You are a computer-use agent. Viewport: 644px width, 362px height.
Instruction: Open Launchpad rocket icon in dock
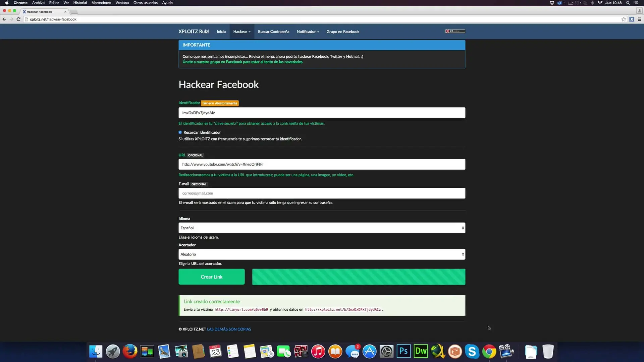point(113,351)
